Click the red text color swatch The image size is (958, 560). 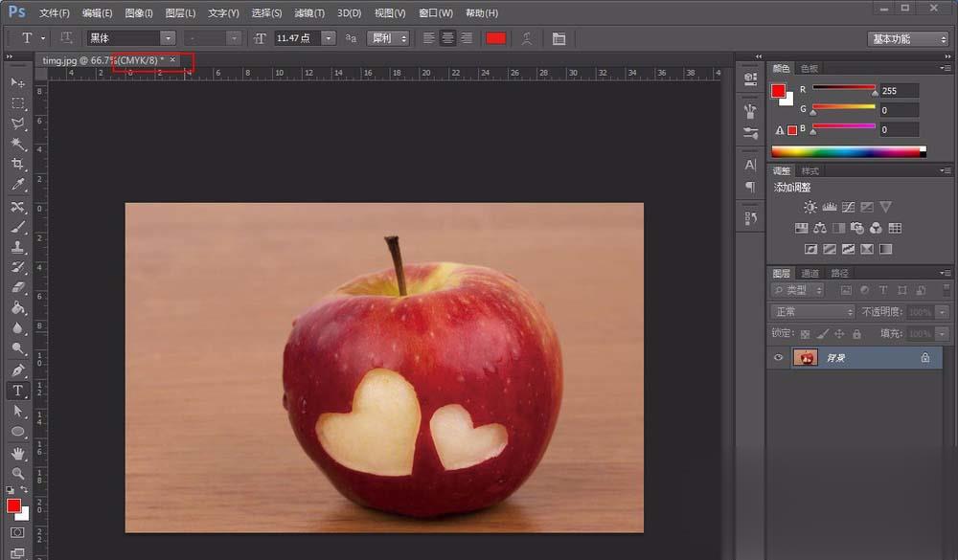495,38
